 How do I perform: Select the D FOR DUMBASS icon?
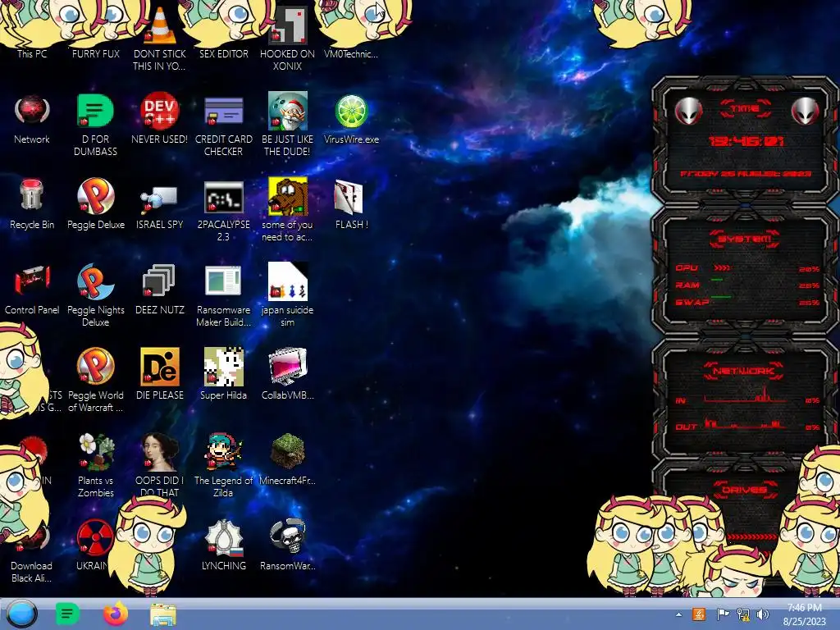95,112
